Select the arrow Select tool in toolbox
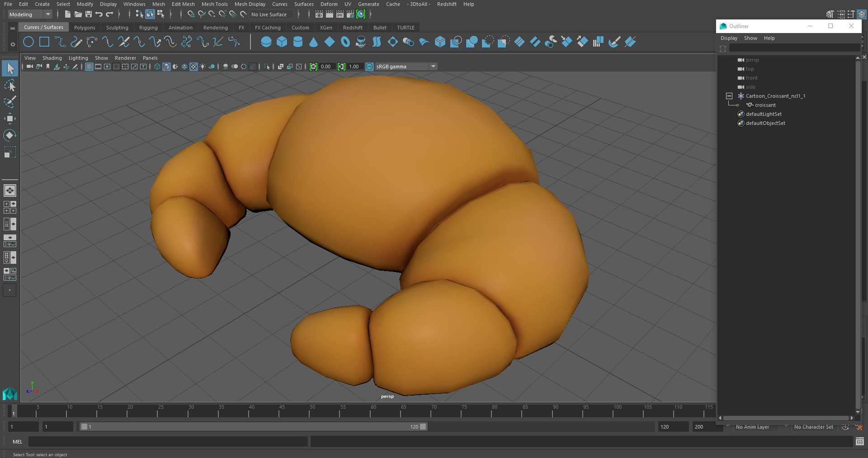This screenshot has width=868, height=458. [10, 69]
